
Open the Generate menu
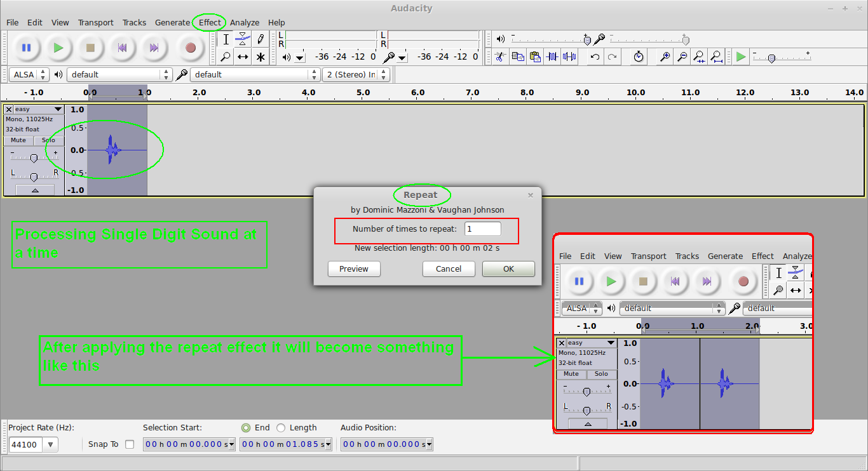pyautogui.click(x=172, y=22)
